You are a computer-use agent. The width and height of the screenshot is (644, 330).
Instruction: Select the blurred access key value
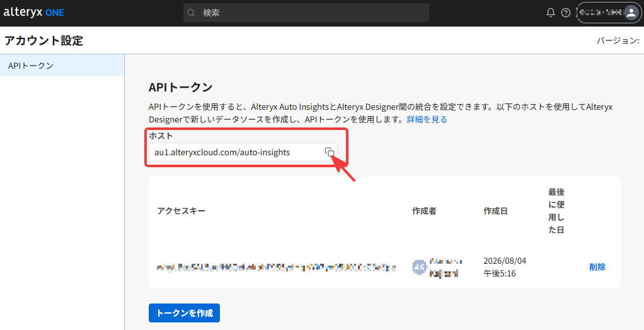pyautogui.click(x=277, y=268)
